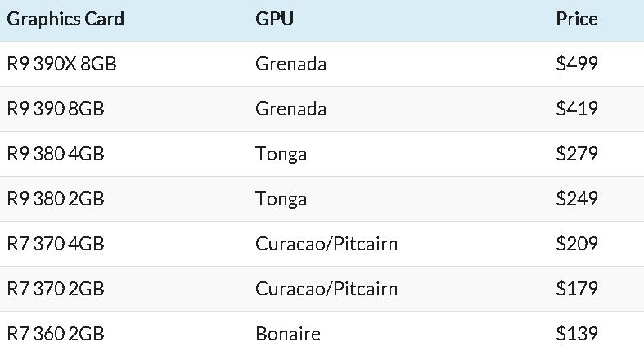Click the Bonaire GPU cell
Image resolution: width=644 pixels, height=351 pixels.
[x=288, y=333]
